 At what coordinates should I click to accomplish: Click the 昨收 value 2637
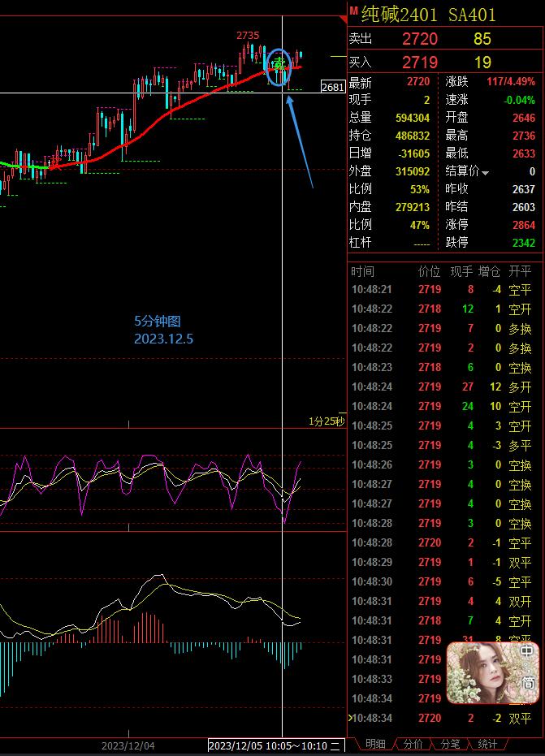[x=524, y=189]
